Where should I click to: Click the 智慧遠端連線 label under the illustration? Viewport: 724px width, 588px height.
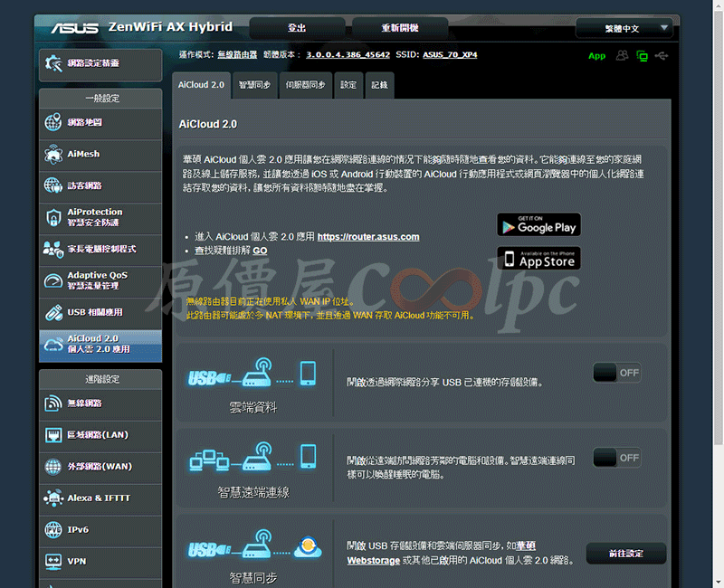(253, 492)
